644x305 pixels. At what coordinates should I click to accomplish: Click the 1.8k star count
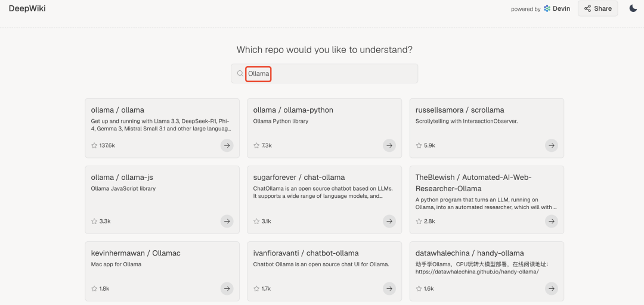104,288
